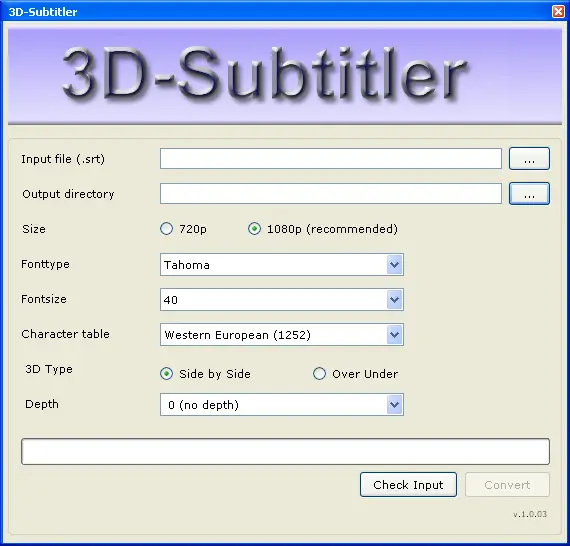Image resolution: width=570 pixels, height=546 pixels.
Task: Focus the Input file text field
Action: click(x=331, y=158)
